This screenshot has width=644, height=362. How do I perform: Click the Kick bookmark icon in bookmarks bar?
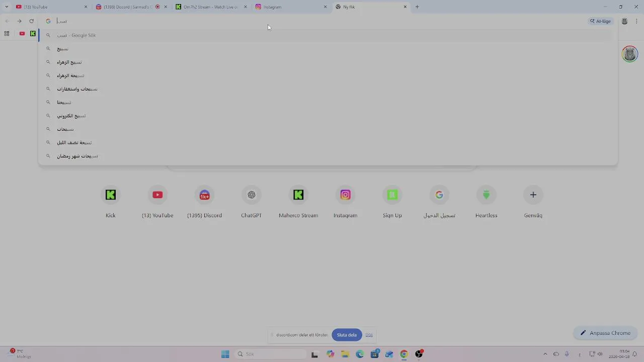click(33, 34)
